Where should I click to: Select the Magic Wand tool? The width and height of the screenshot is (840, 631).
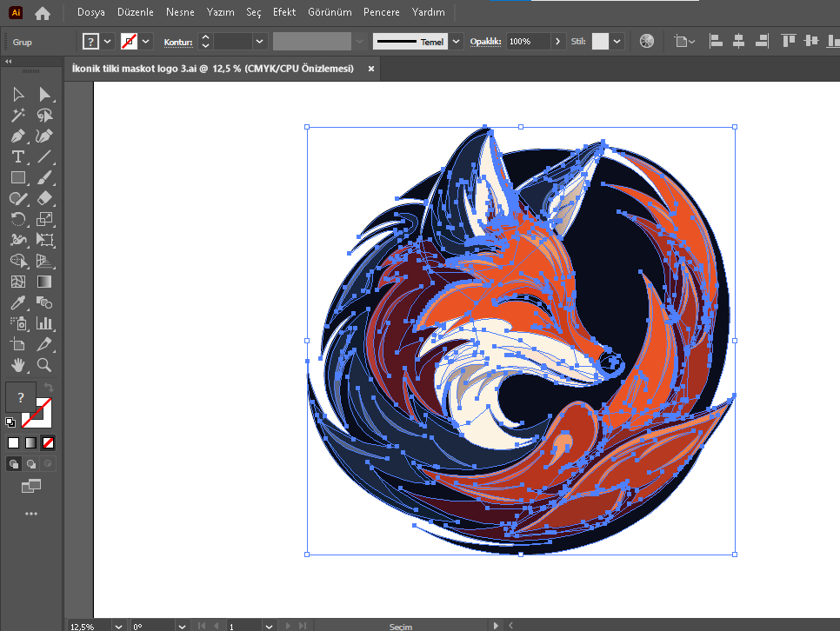pyautogui.click(x=18, y=116)
